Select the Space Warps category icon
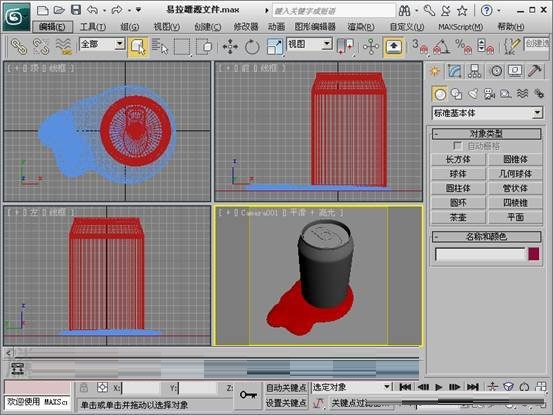The height and width of the screenshot is (415, 553). click(522, 94)
